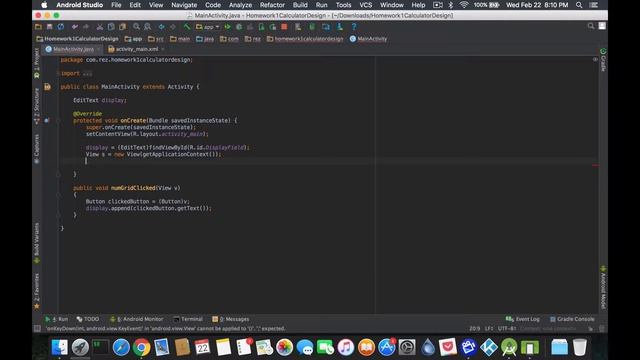The image size is (640, 360).
Task: Toggle the Build Variants tool window
Action: [37, 242]
